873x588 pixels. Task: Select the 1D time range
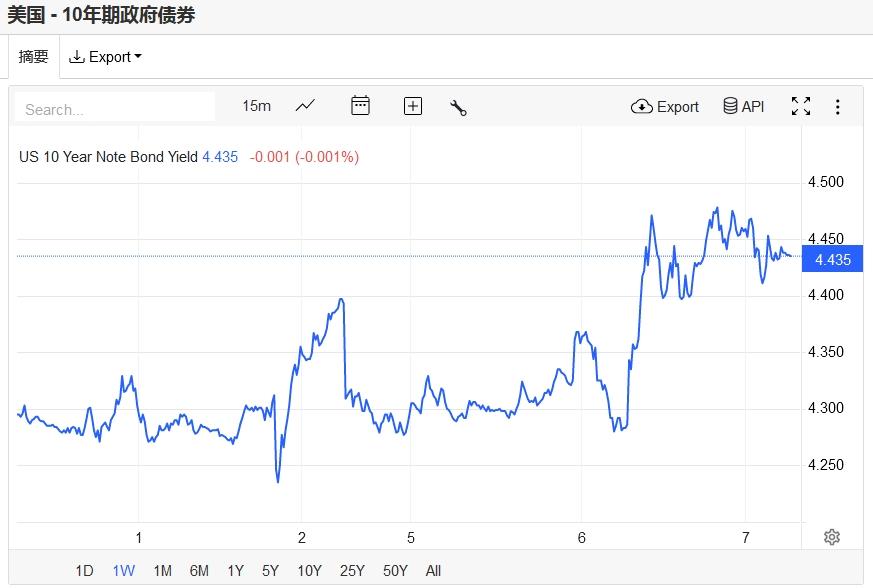(x=85, y=571)
